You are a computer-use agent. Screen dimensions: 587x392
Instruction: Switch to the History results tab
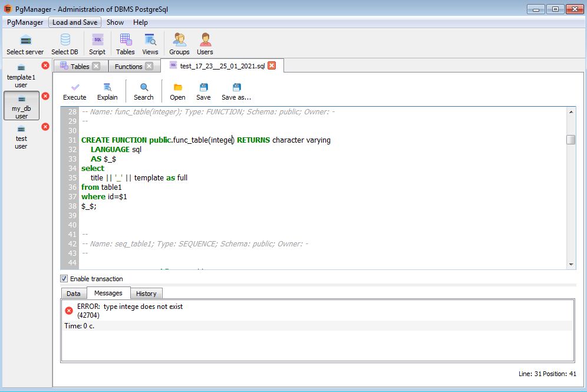click(146, 293)
